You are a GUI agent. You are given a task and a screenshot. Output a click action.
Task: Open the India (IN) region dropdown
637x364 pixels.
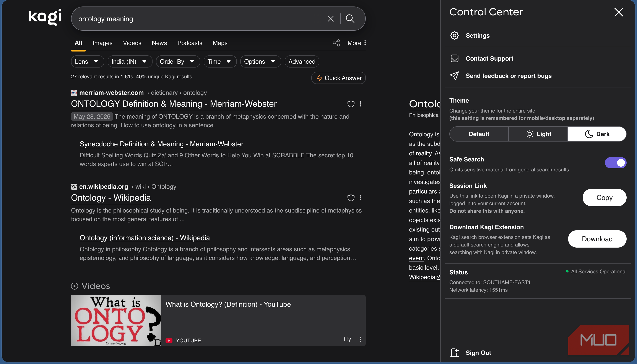tap(130, 61)
